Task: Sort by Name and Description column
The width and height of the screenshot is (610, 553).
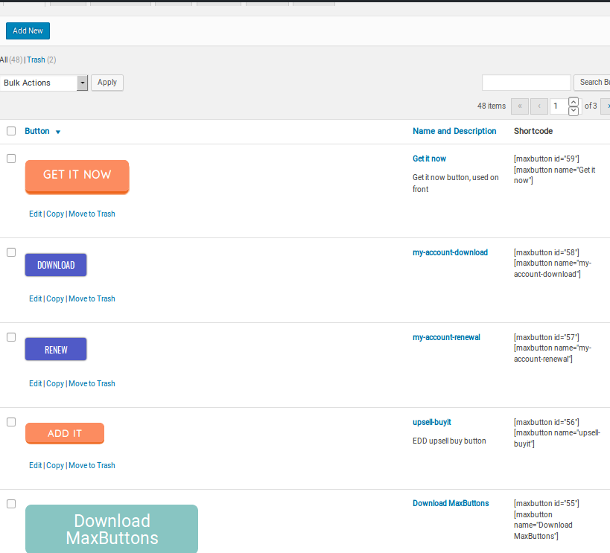Action: [x=454, y=131]
